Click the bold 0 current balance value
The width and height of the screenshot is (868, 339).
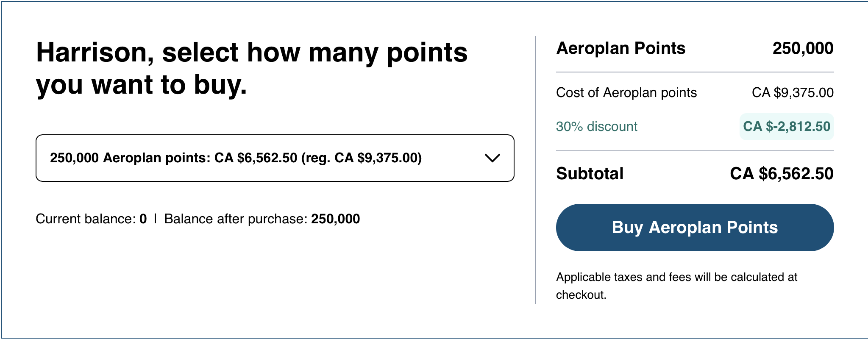pos(143,219)
